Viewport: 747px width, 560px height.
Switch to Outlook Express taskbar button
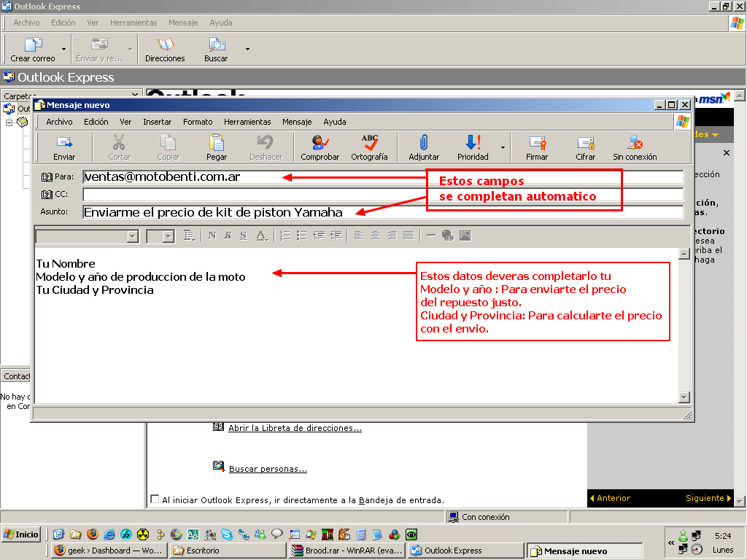pos(466,551)
